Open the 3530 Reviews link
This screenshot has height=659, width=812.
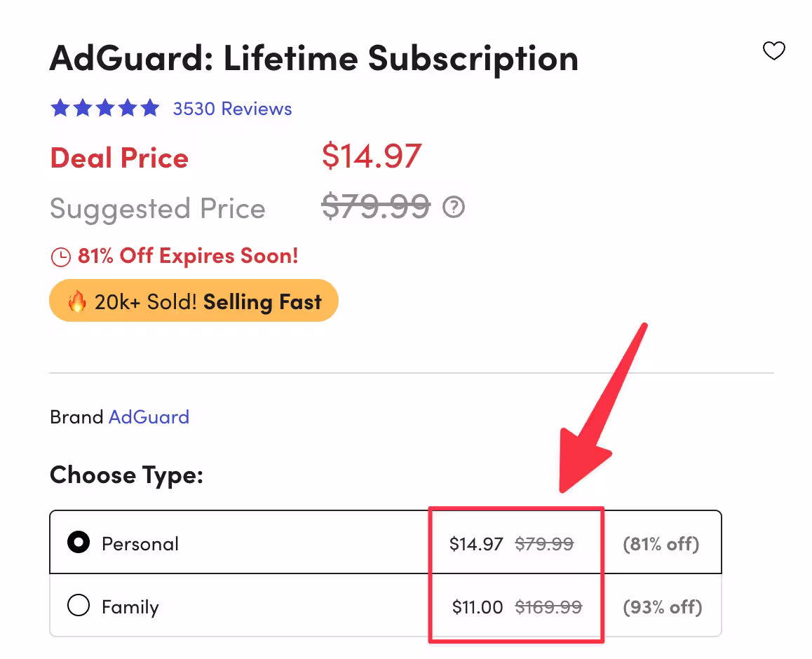pyautogui.click(x=232, y=108)
